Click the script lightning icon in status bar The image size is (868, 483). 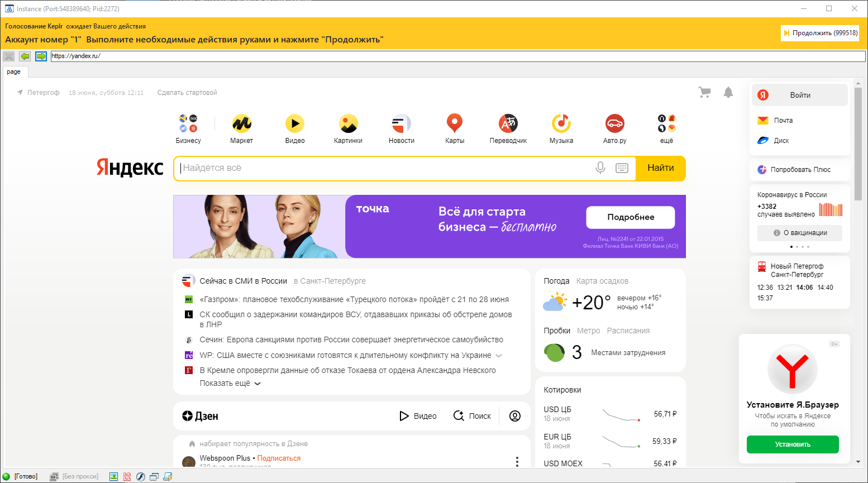[x=168, y=476]
